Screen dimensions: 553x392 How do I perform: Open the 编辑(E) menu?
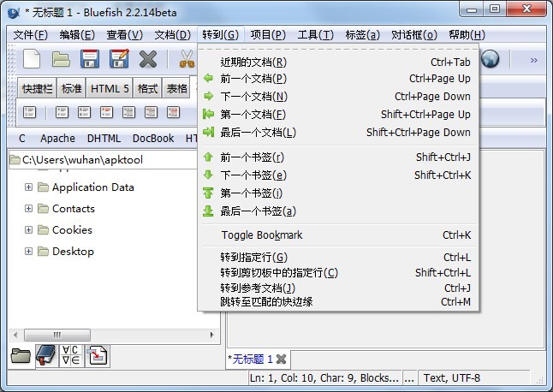coord(77,35)
